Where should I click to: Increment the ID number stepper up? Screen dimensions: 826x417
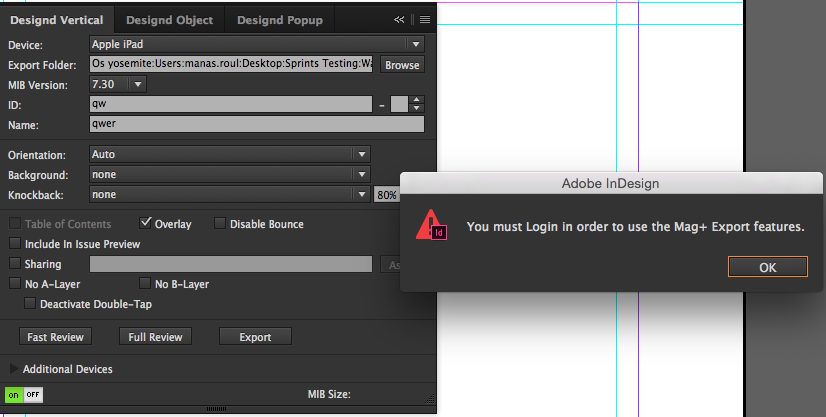pos(417,100)
